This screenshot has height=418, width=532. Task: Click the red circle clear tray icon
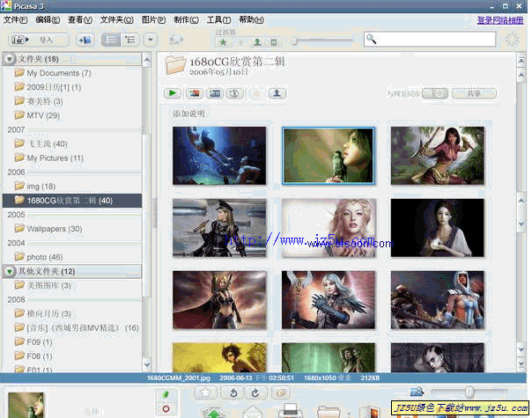click(166, 409)
